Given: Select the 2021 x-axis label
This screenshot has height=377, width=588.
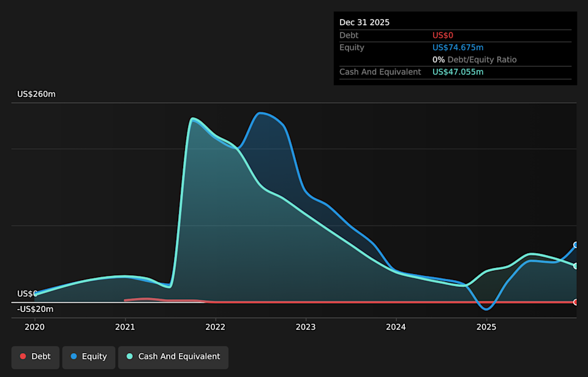Looking at the screenshot, I should 125,327.
